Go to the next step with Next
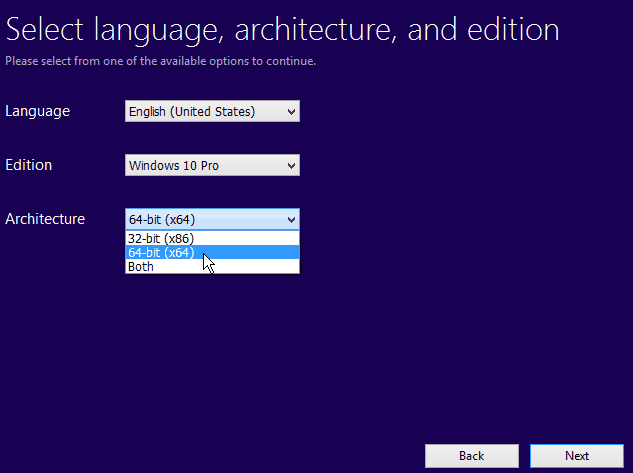Viewport: 633px width, 473px height. tap(577, 456)
